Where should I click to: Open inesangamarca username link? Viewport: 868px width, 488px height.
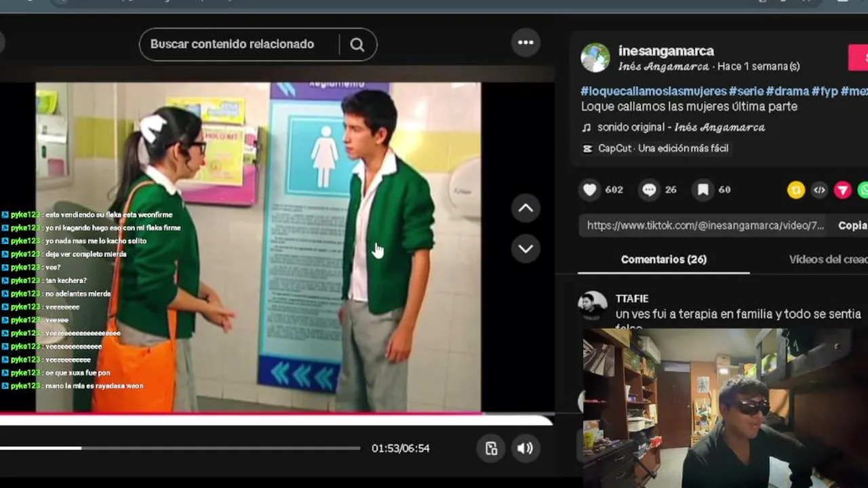(666, 51)
